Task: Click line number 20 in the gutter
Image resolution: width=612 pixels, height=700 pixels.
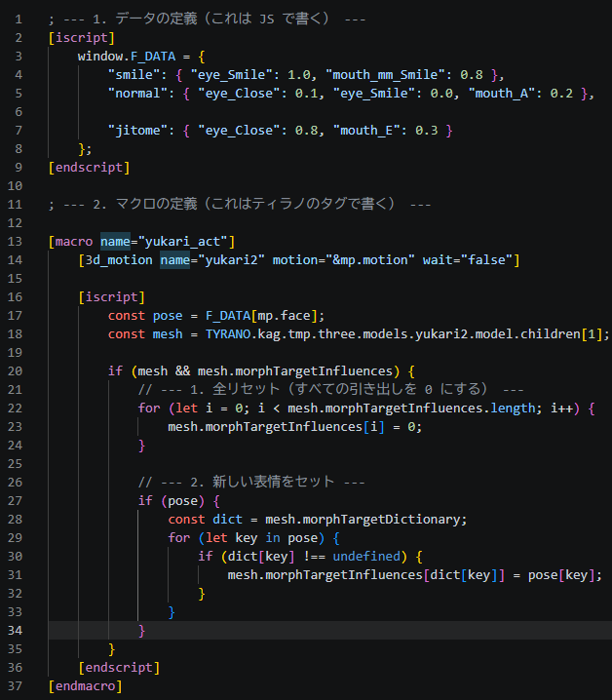Action: pyautogui.click(x=15, y=371)
